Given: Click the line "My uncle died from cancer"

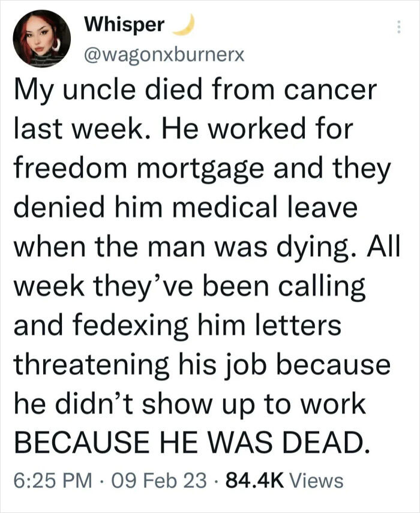Looking at the screenshot, I should click(195, 91).
